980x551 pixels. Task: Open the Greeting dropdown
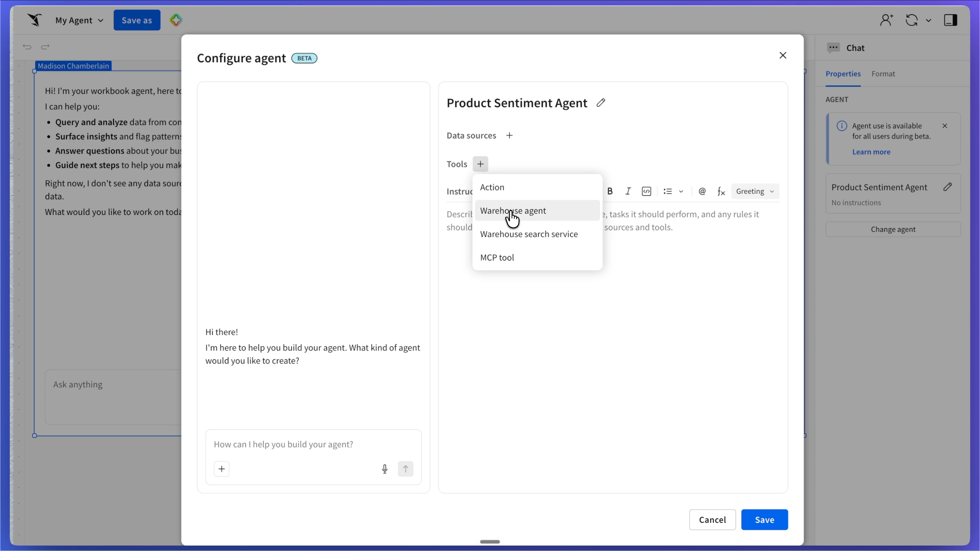click(x=755, y=191)
